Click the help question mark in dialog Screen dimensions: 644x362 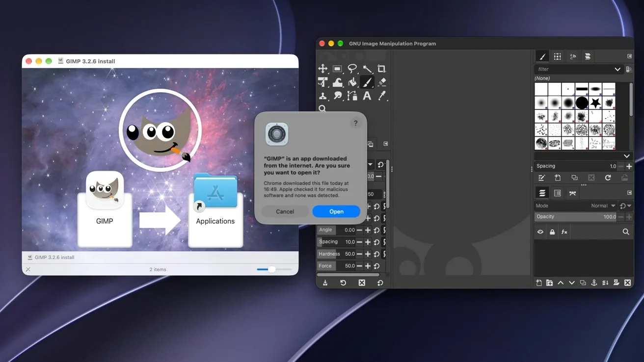(355, 124)
